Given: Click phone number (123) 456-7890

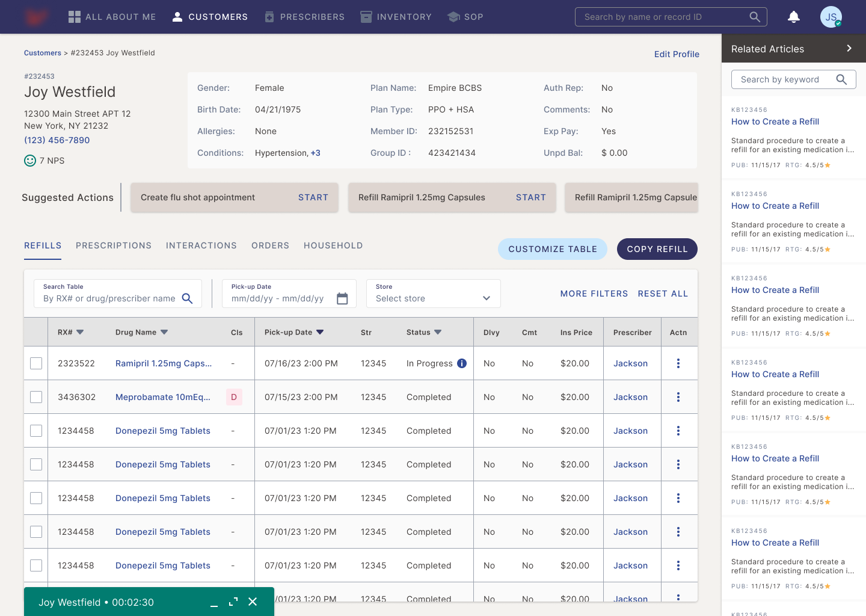Looking at the screenshot, I should [x=57, y=140].
